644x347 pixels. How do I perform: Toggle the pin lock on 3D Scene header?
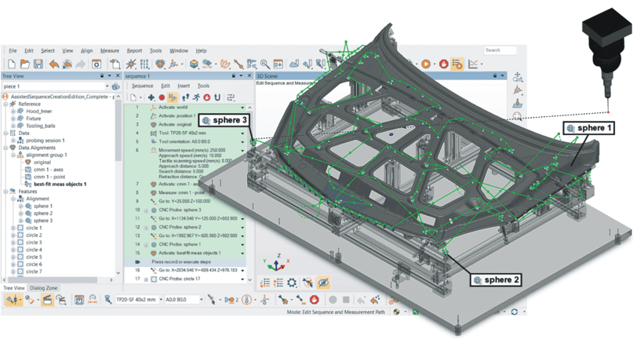(x=495, y=76)
